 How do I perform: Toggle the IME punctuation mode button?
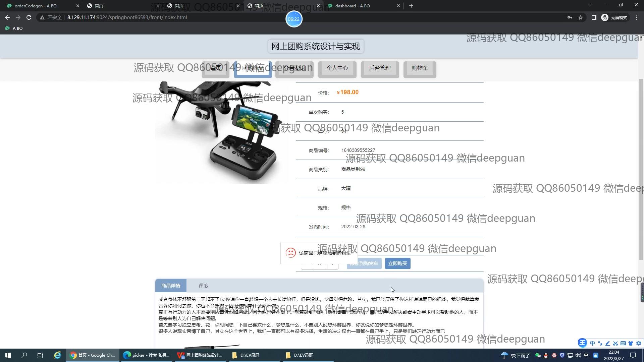pyautogui.click(x=600, y=343)
